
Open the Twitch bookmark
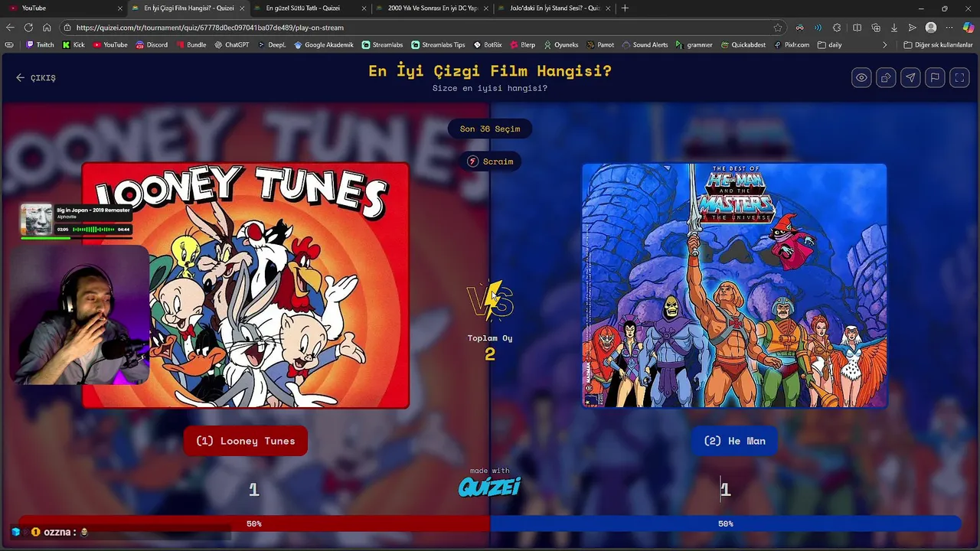pos(40,45)
